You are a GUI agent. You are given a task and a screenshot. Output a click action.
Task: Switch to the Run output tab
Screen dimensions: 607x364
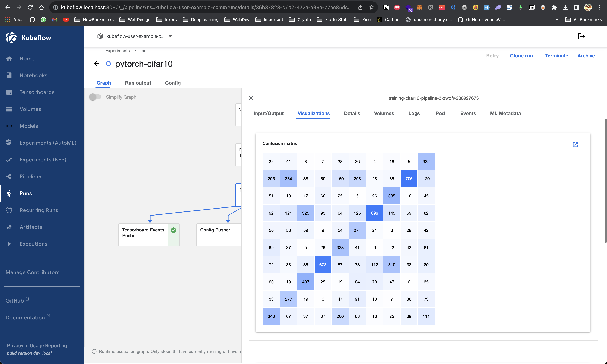point(138,83)
